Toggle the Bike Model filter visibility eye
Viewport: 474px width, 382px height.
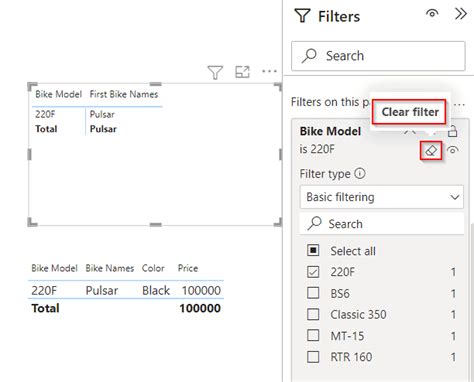coord(452,150)
